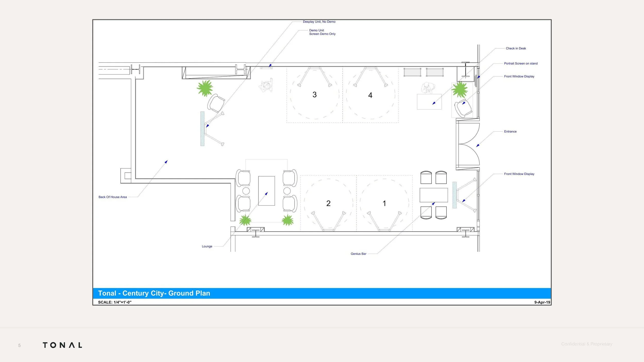Click the number 3 demo station
Image resolution: width=644 pixels, height=362 pixels.
(314, 95)
